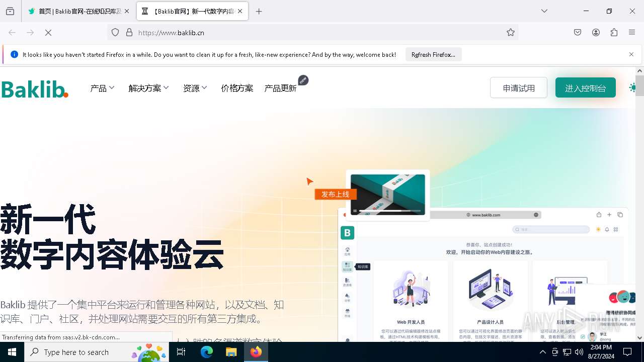Click the 申请试用 button
The height and width of the screenshot is (362, 644).
pyautogui.click(x=519, y=88)
